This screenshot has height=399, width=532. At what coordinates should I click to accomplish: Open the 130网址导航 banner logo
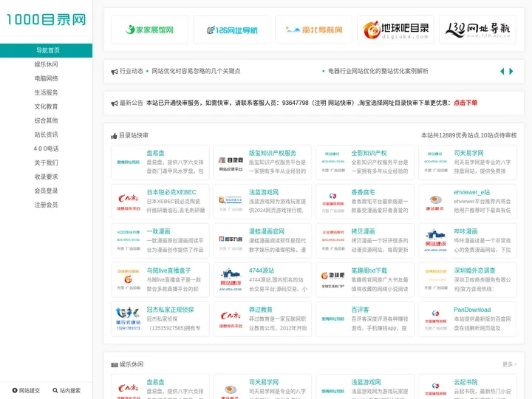pyautogui.click(x=478, y=30)
